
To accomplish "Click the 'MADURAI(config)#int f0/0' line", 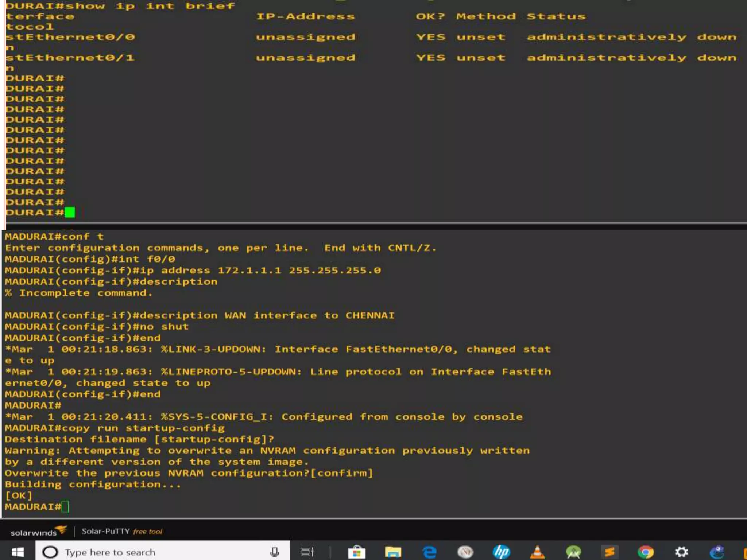I will 90,259.
